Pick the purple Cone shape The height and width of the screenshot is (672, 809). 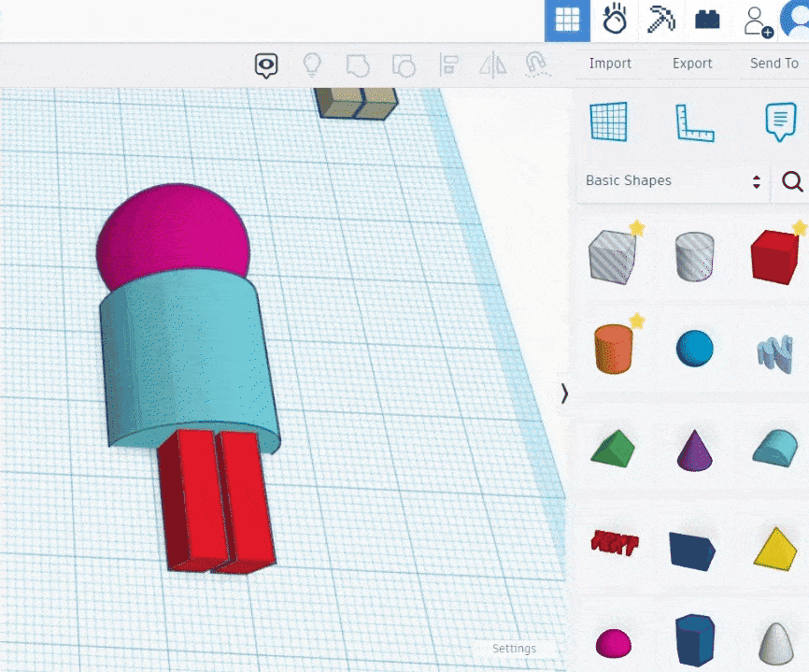[x=694, y=450]
